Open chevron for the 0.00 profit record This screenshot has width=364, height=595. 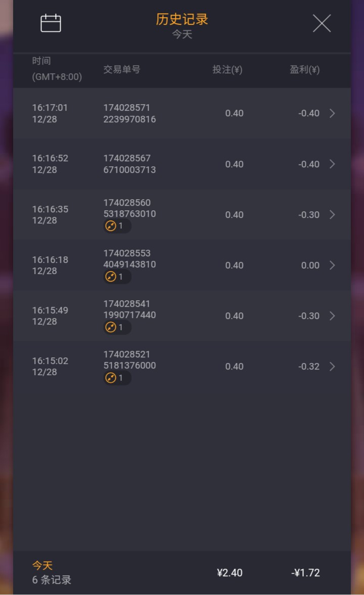coord(332,265)
